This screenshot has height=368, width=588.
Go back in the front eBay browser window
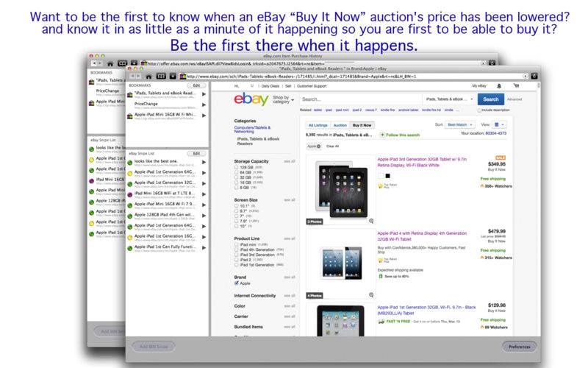pos(132,77)
